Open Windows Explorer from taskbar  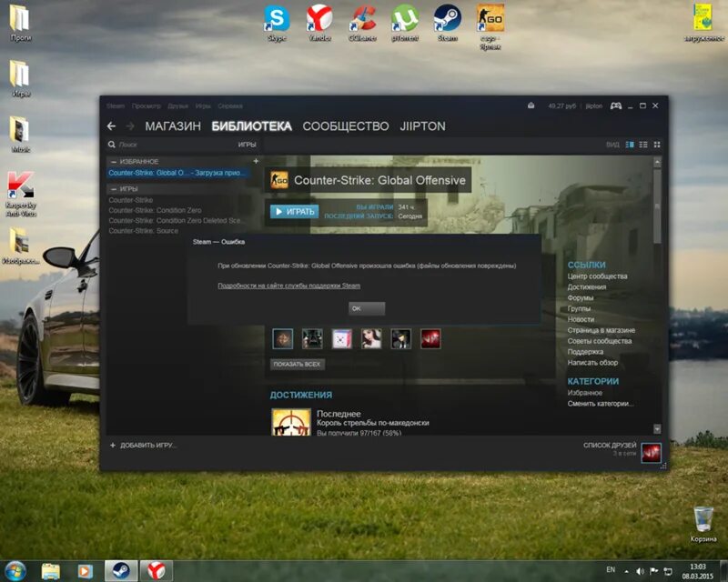[51, 571]
